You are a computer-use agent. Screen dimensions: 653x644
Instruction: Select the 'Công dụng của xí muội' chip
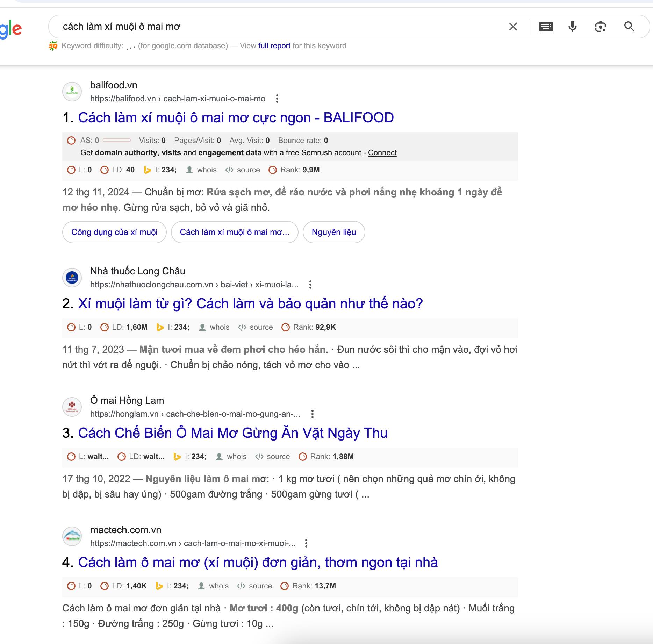pos(114,232)
